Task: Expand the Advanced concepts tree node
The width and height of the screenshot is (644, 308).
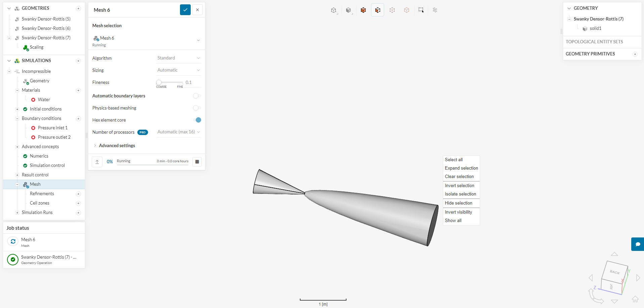Action: click(17, 147)
